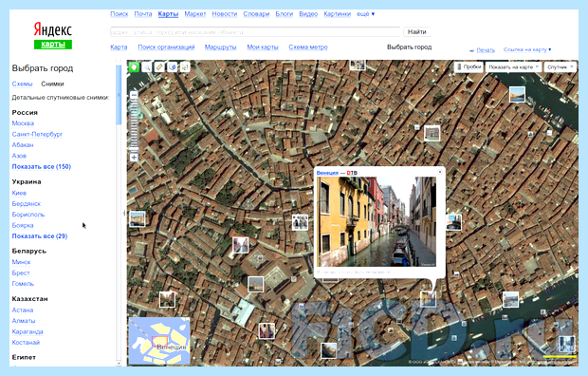
Task: Open the Картинки service link
Action: click(337, 14)
